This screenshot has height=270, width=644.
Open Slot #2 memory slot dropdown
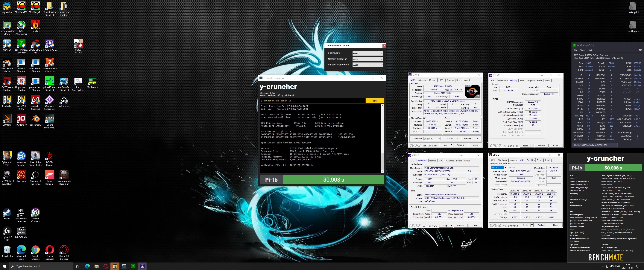coord(499,168)
